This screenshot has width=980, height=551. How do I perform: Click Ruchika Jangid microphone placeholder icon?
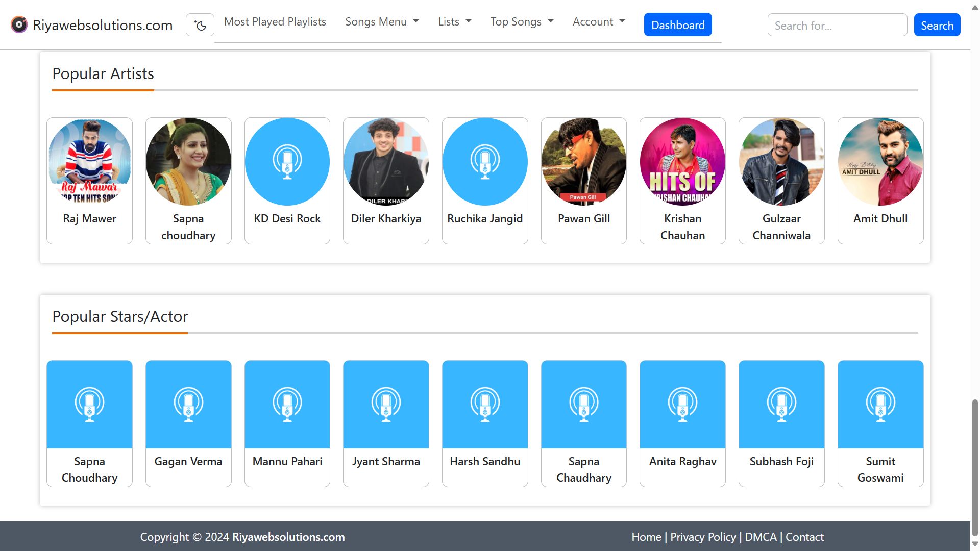pyautogui.click(x=484, y=161)
